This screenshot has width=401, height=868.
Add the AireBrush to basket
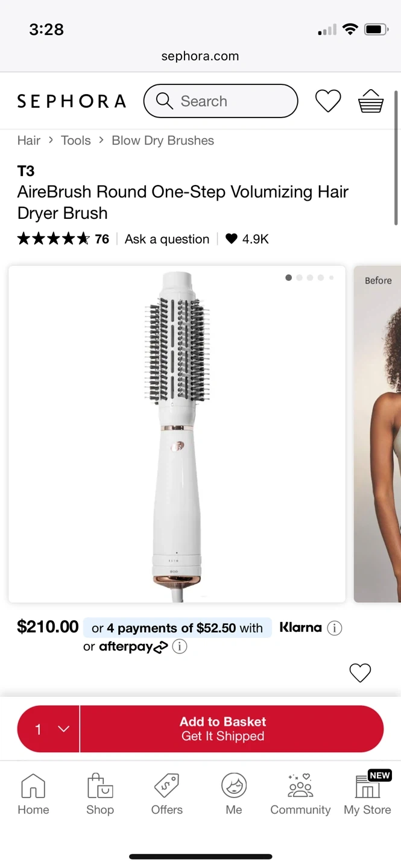click(x=232, y=729)
